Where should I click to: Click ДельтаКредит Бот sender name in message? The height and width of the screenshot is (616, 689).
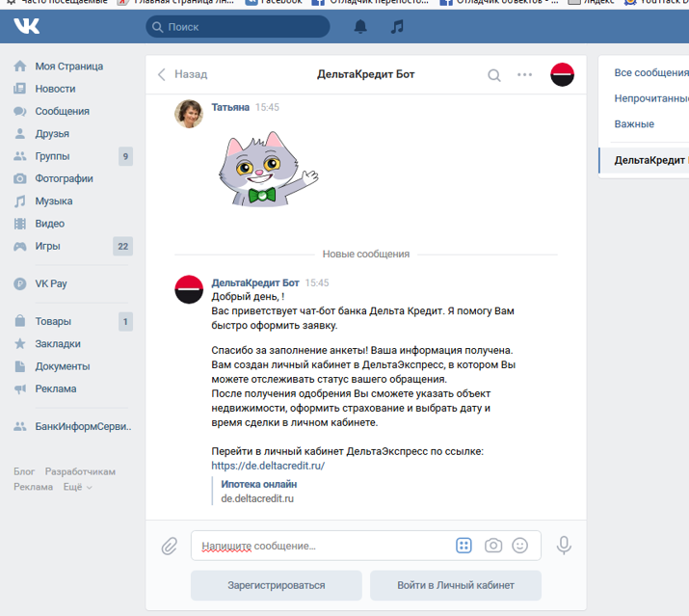(255, 282)
